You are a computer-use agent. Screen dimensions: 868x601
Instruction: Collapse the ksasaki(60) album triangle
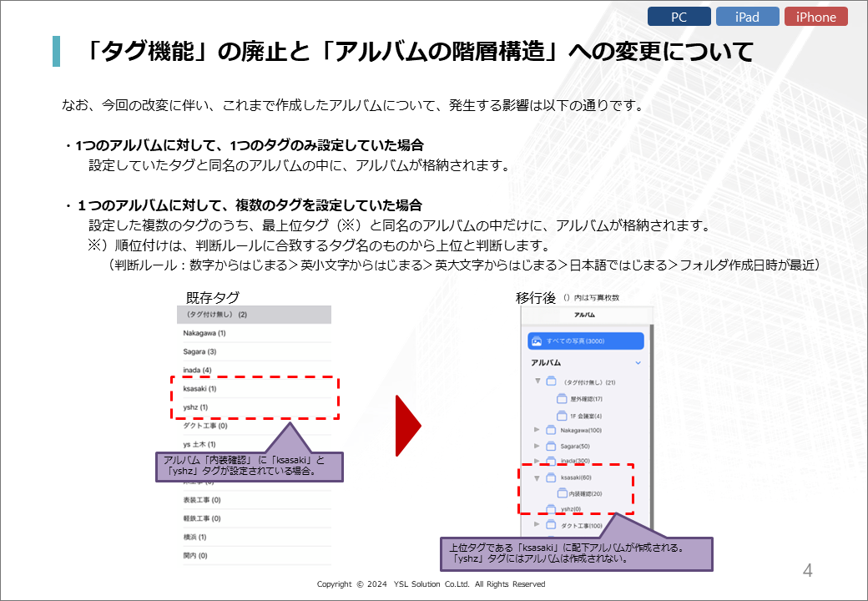(537, 478)
